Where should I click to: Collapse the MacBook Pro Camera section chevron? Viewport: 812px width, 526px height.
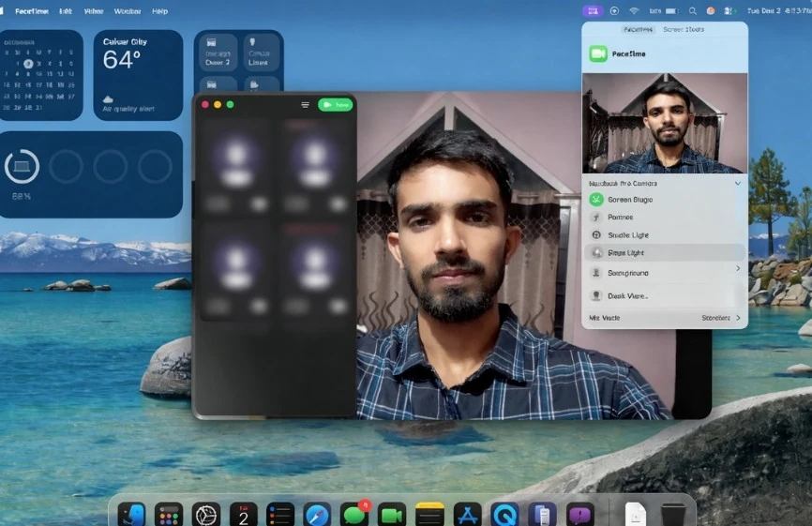[x=738, y=183]
